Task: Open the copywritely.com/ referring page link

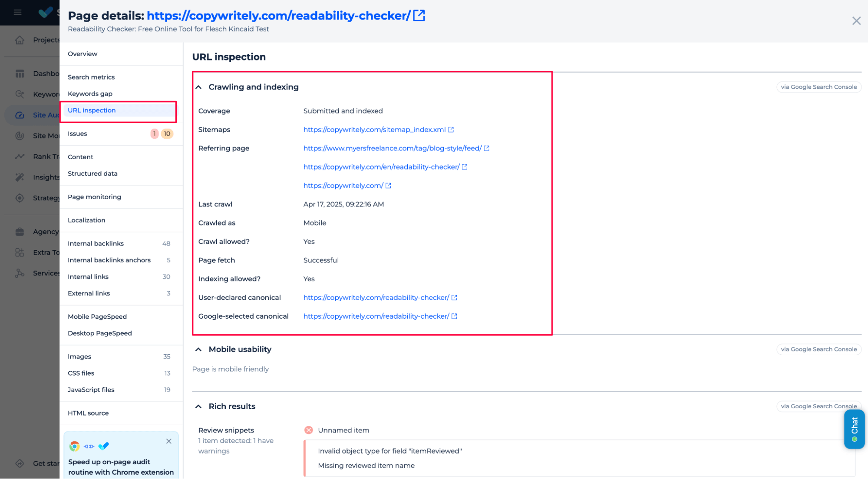Action: [x=343, y=186]
